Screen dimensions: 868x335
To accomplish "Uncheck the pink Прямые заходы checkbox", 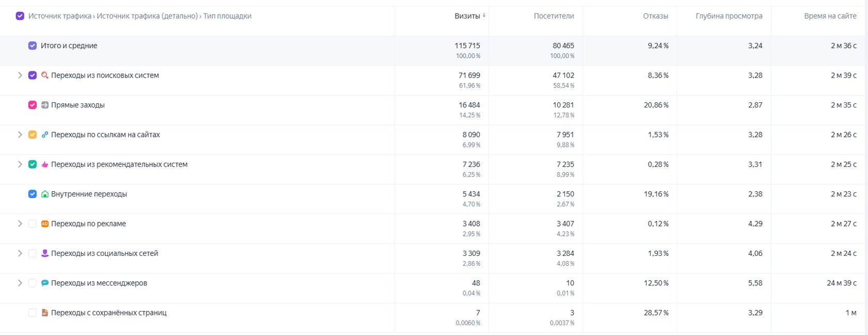I will (33, 105).
